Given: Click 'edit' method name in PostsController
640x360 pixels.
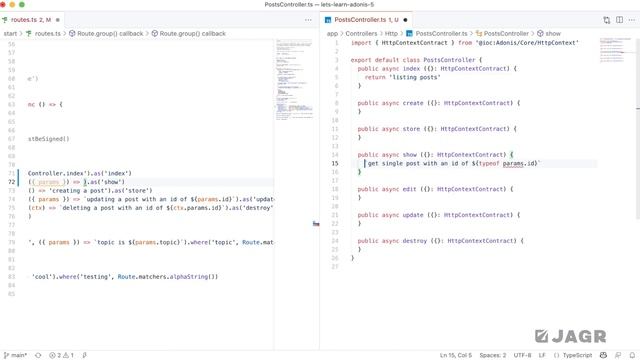Looking at the screenshot, I should [409, 189].
